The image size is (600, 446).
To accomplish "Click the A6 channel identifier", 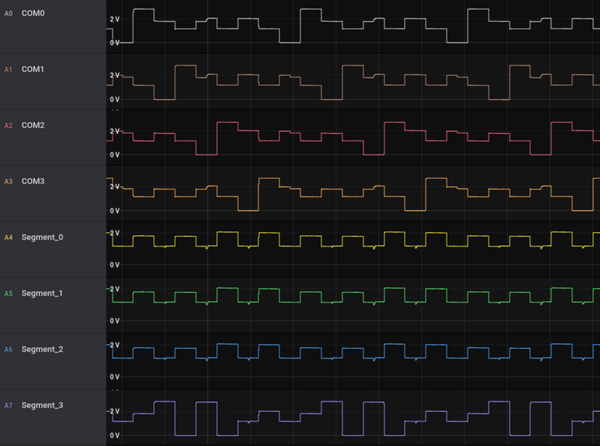I will point(8,349).
